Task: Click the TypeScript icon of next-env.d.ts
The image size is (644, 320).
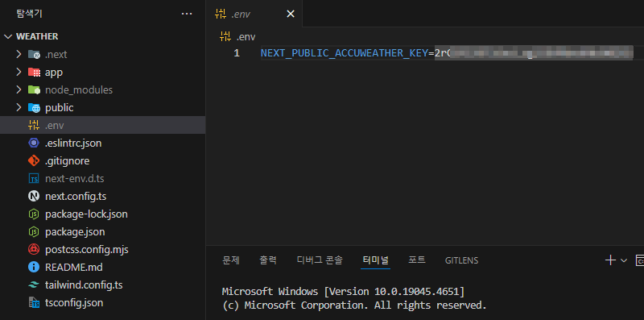Action: 34,178
